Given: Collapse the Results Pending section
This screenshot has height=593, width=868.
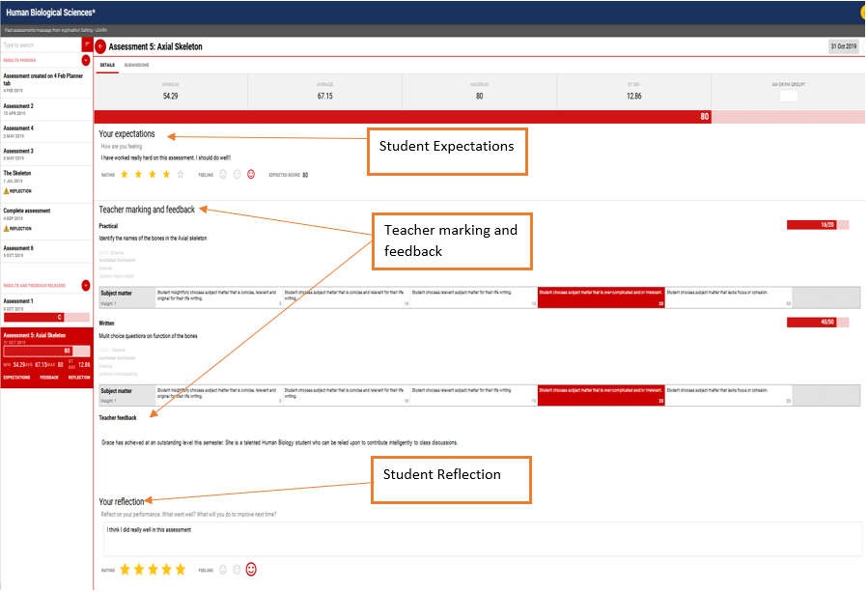Looking at the screenshot, I should point(85,59).
